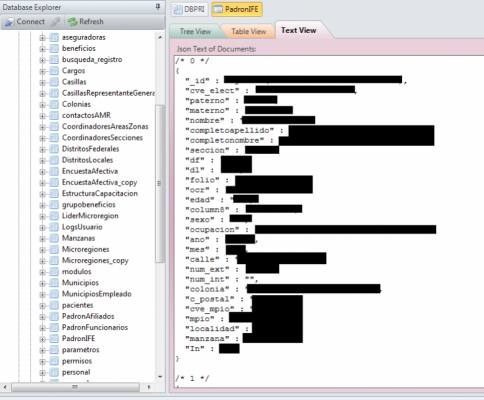Click the LiderMicroregion table icon
The height and width of the screenshot is (400, 484).
coord(54,216)
